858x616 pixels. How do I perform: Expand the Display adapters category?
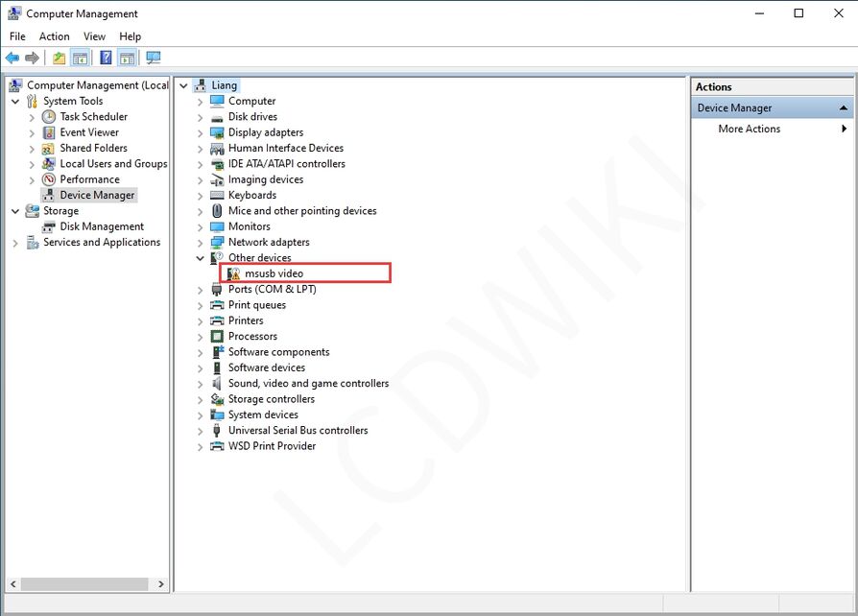201,133
